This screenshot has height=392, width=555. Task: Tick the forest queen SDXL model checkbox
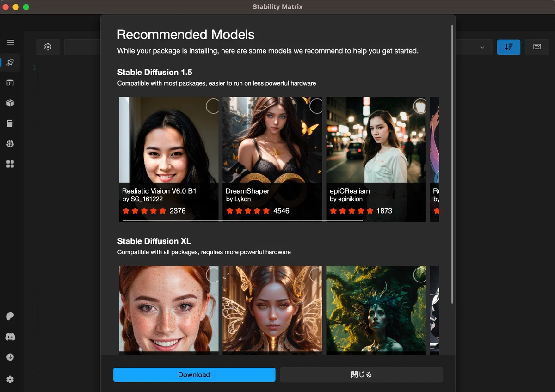point(419,275)
